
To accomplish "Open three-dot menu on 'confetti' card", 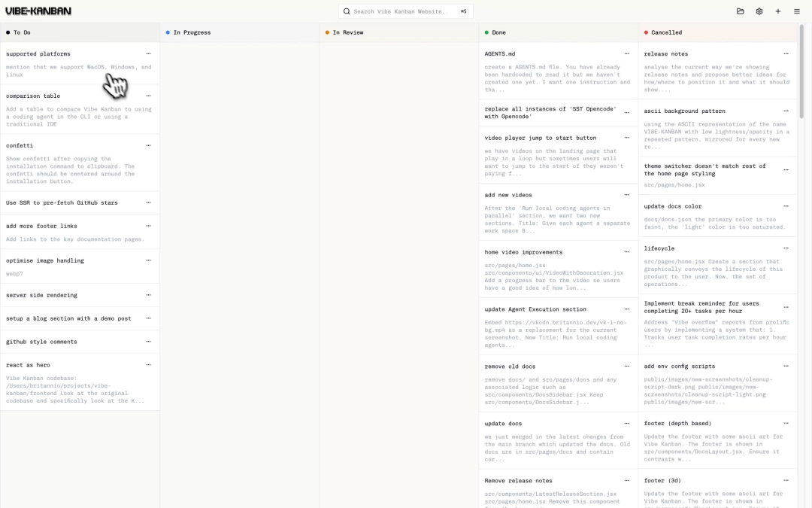I will 148,146.
